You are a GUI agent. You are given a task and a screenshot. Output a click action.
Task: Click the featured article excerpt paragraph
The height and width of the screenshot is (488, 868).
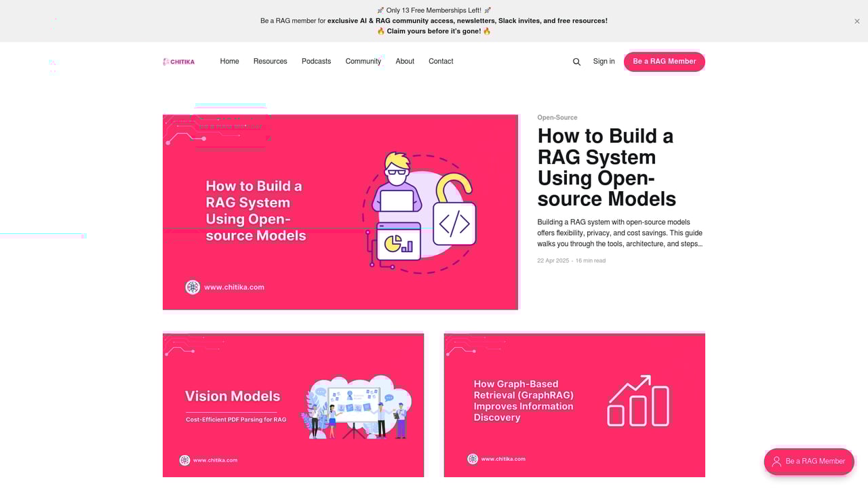(x=620, y=233)
